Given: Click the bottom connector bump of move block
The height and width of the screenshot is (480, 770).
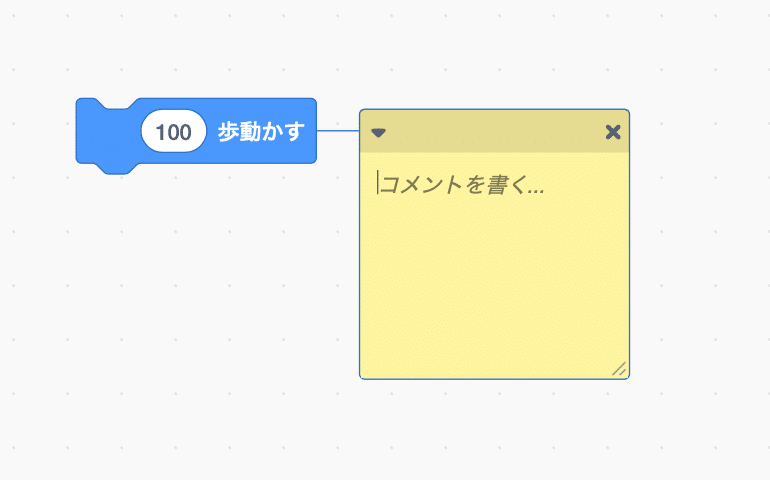Looking at the screenshot, I should pos(117,169).
